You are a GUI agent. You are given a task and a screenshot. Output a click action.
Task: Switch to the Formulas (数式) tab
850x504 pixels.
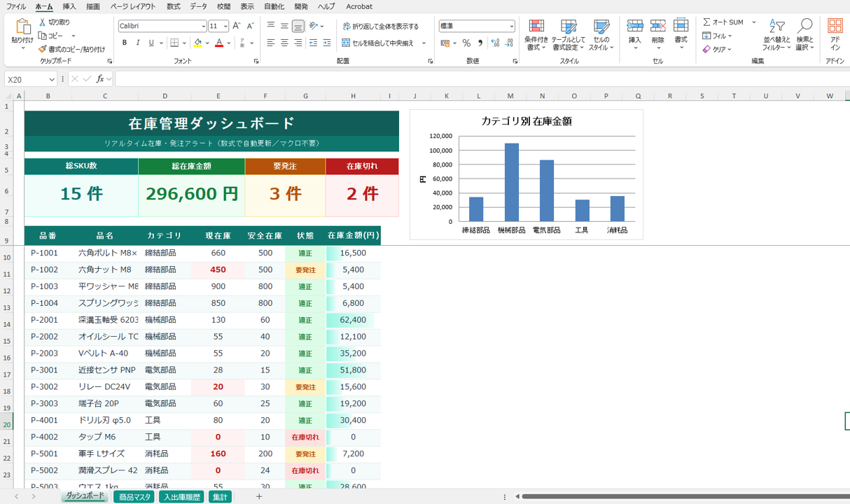click(x=173, y=6)
